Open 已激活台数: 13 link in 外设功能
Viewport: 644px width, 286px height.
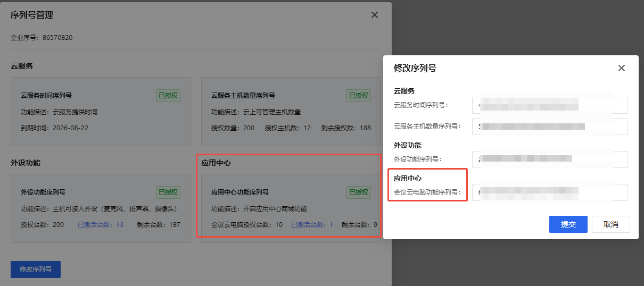click(x=101, y=225)
